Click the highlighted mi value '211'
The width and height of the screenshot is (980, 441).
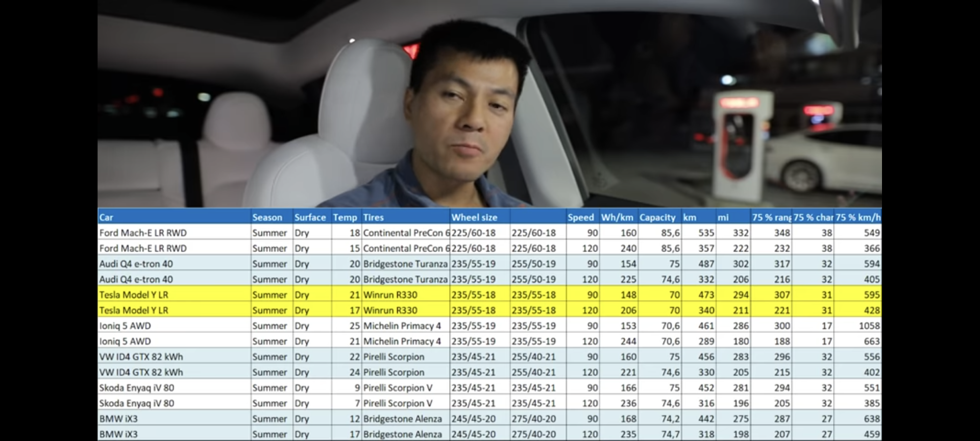[x=741, y=310]
